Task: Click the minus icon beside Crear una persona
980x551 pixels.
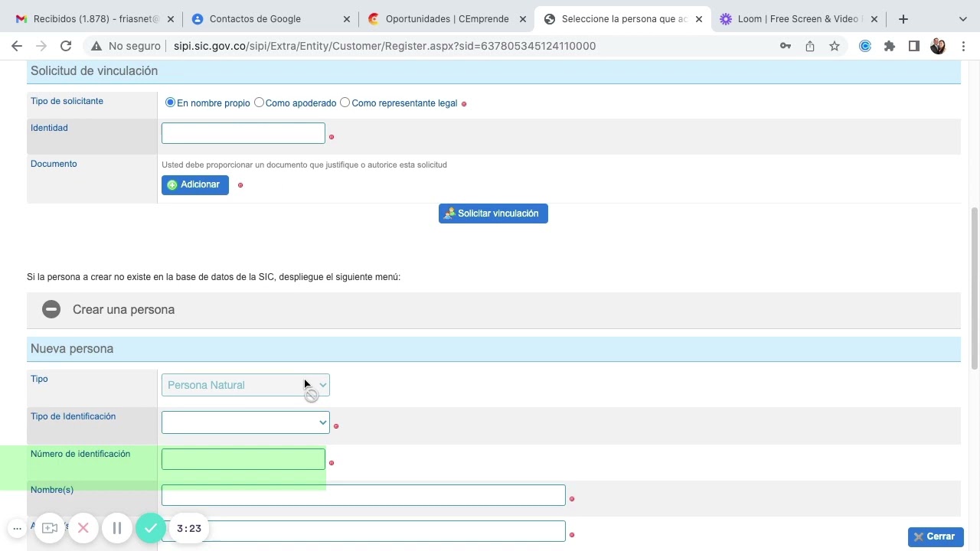Action: point(51,309)
